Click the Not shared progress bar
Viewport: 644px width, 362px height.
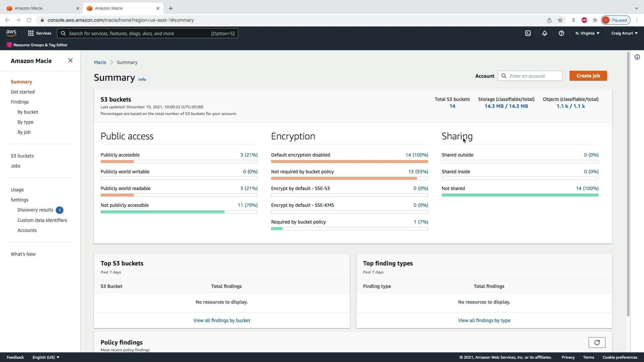(520, 195)
